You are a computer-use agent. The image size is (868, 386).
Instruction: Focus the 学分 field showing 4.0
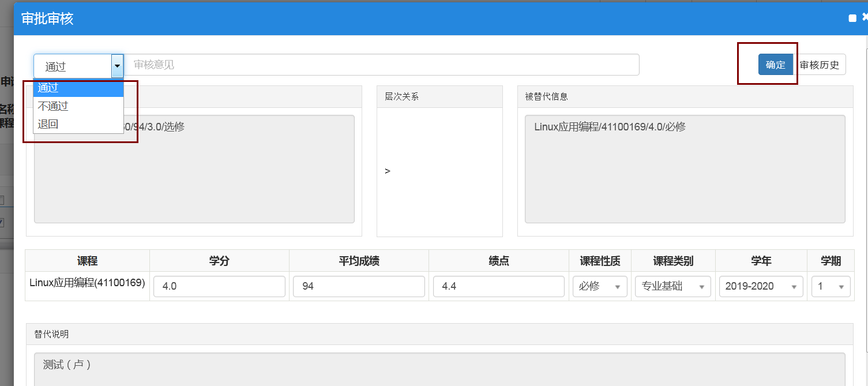point(219,286)
